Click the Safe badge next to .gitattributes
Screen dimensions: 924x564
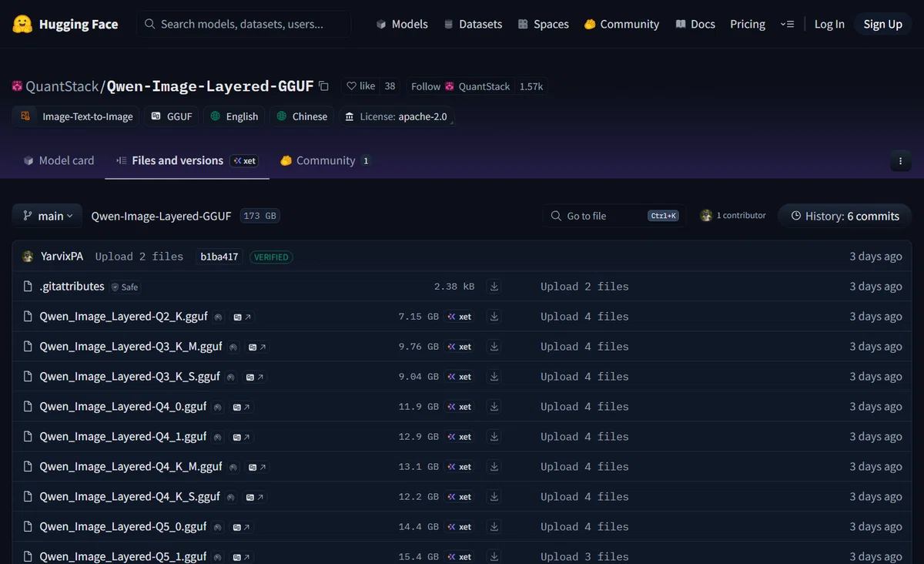pos(125,287)
